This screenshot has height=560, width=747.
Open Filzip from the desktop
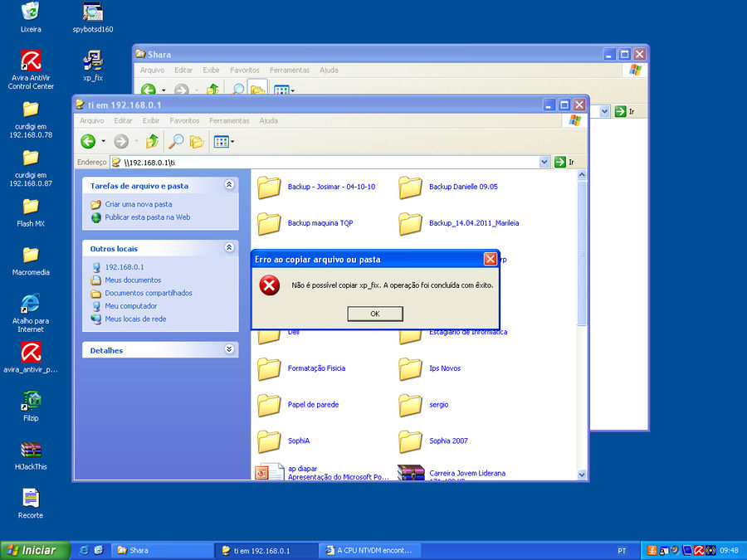point(30,399)
